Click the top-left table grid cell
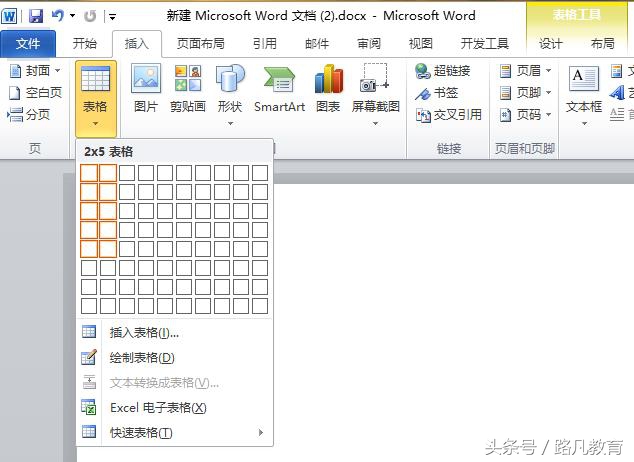Image resolution: width=634 pixels, height=462 pixels. 89,173
